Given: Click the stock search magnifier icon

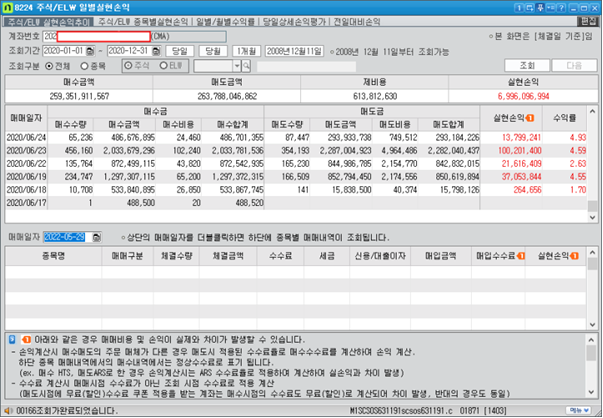Looking at the screenshot, I should [246, 66].
